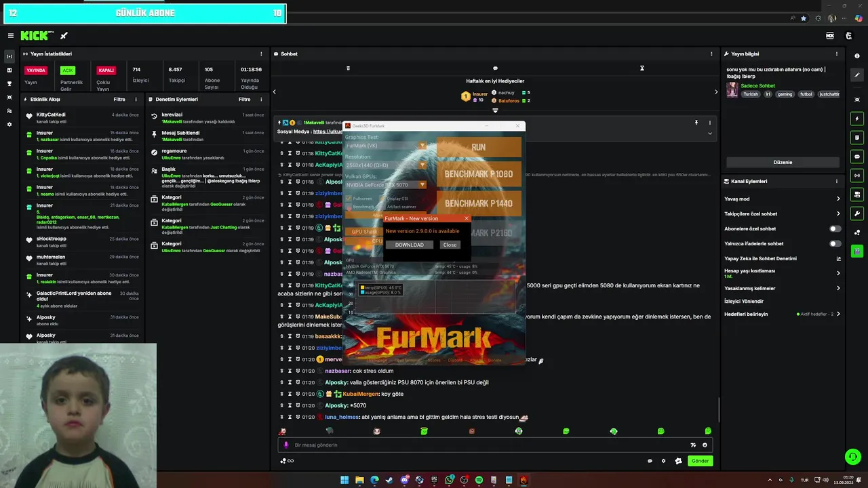The width and height of the screenshot is (868, 488).
Task: Click the Sadece Sohbet category thumbnail
Action: coord(732,89)
